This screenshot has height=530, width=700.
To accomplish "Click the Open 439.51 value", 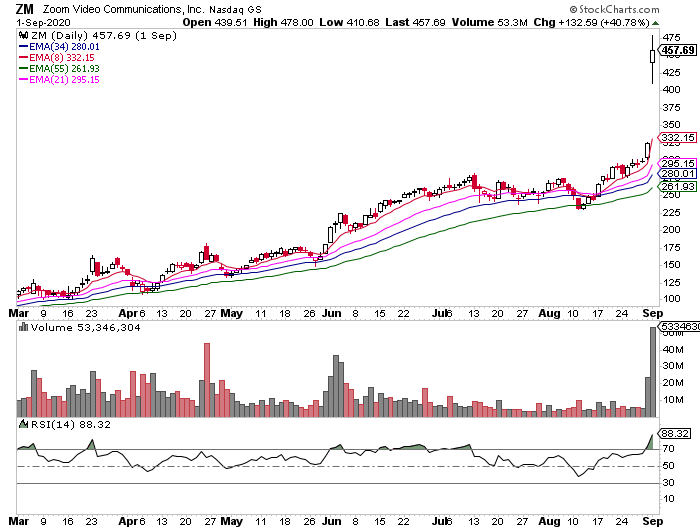I will click(215, 22).
